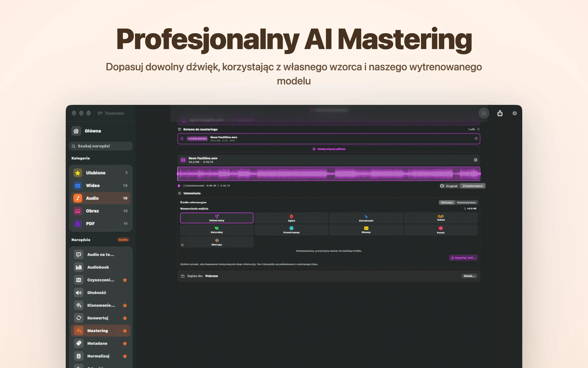The image size is (588, 368).
Task: Adjust the +0.0 dB input gain stepper
Action: [465, 209]
